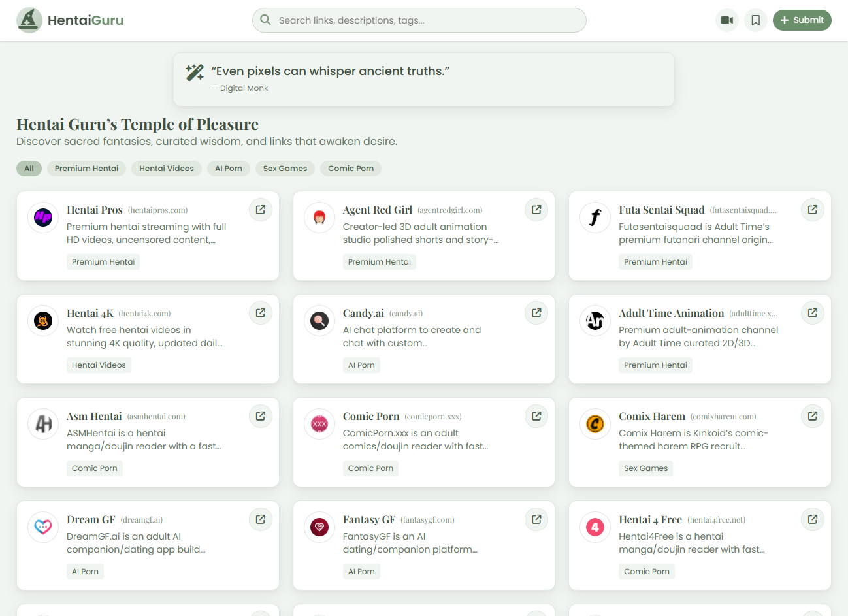Open the video camera icon in header
The width and height of the screenshot is (848, 616).
coord(727,20)
